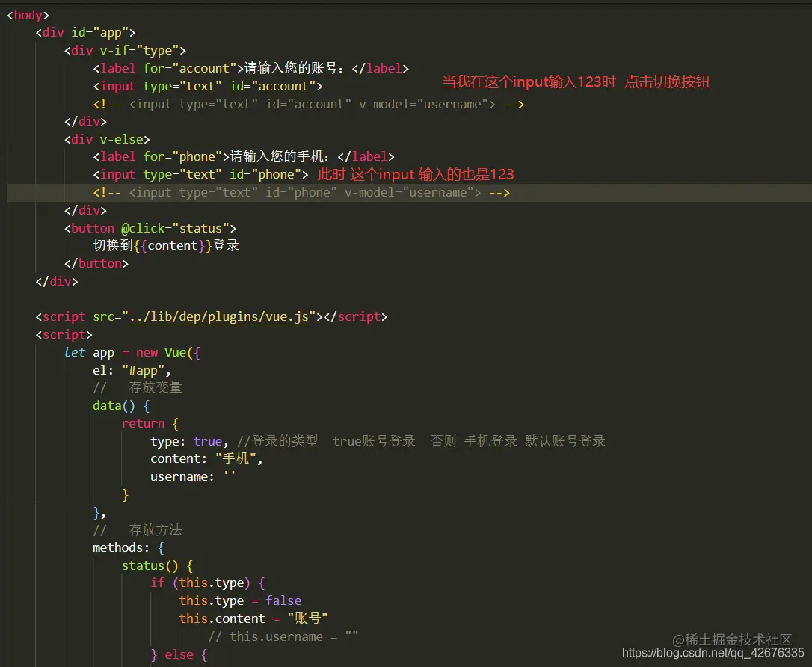Image resolution: width=812 pixels, height=667 pixels.
Task: Click the if (this.type) { line
Action: (x=208, y=583)
